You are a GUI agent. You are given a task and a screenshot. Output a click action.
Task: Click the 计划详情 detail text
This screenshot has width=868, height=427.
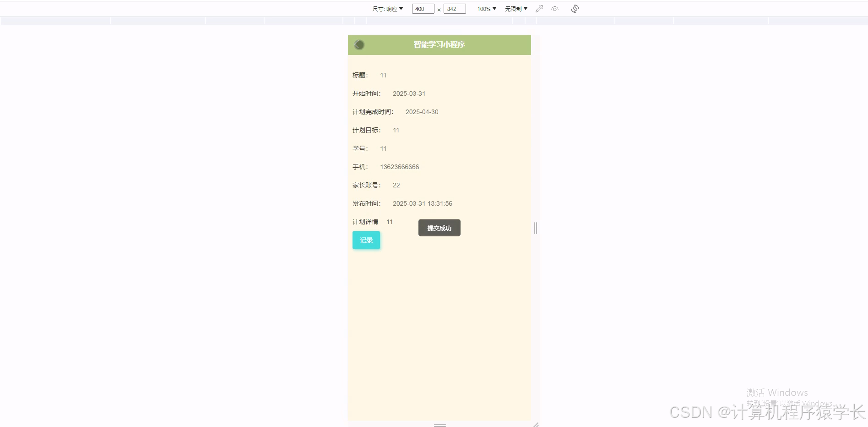(x=364, y=222)
